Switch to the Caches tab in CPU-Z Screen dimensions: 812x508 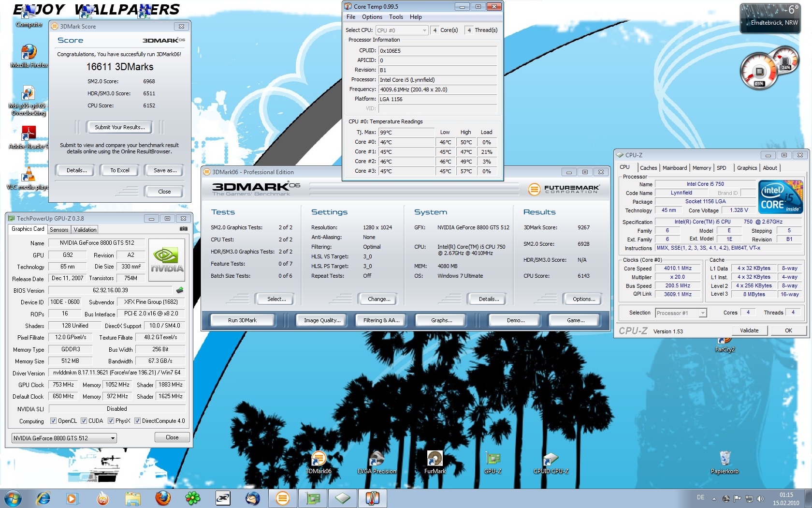tap(648, 168)
